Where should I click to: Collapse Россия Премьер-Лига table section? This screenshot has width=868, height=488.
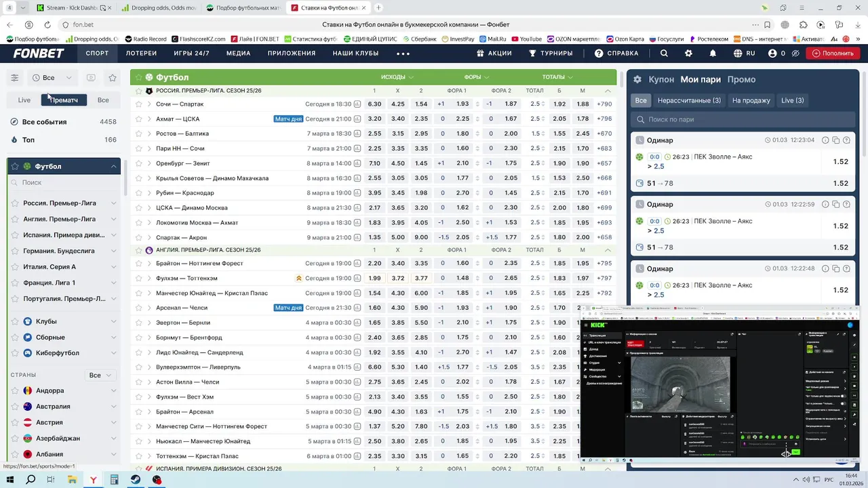608,91
